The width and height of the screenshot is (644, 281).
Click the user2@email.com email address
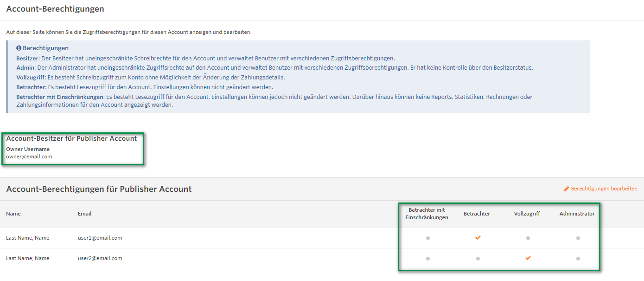tap(100, 258)
